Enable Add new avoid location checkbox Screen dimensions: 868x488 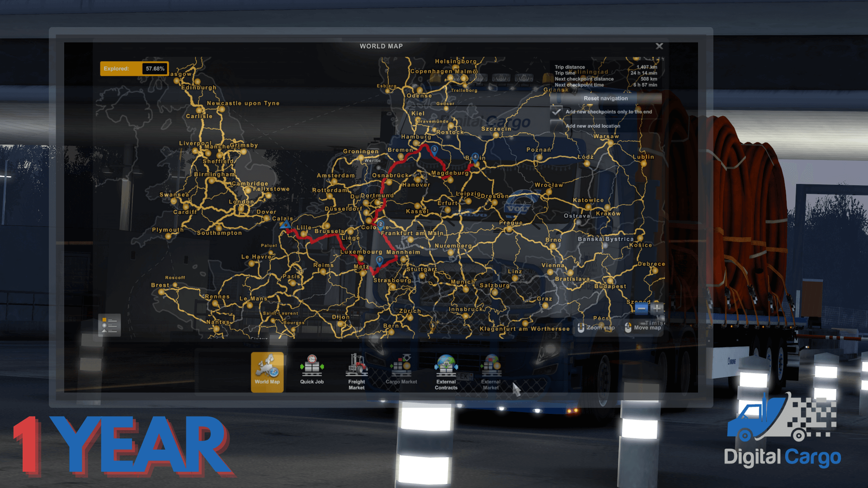point(557,126)
